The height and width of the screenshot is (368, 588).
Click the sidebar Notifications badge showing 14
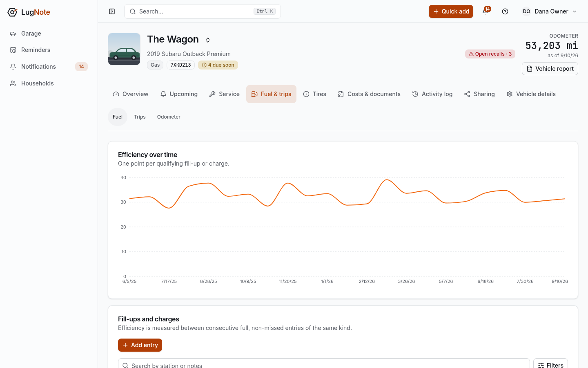81,67
